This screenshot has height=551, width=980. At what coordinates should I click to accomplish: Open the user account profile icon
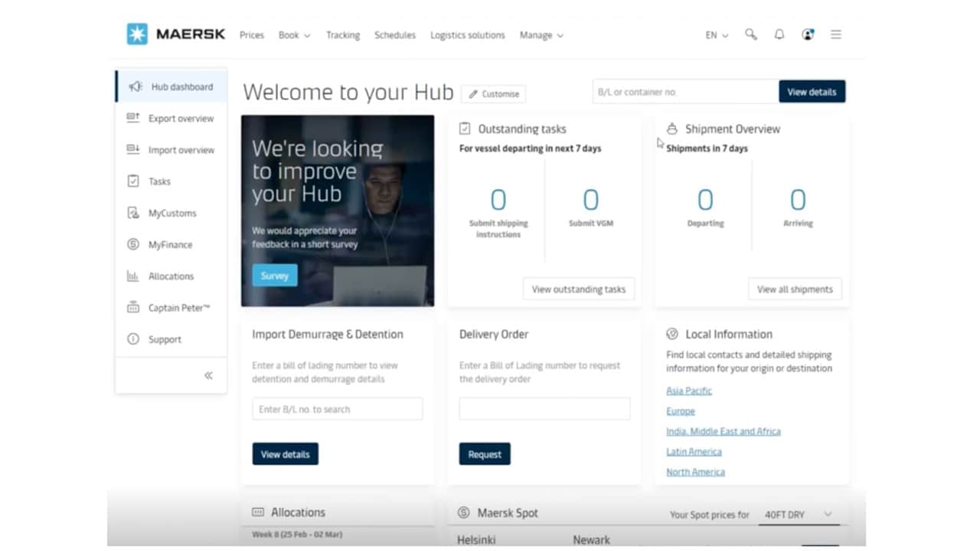pos(807,34)
